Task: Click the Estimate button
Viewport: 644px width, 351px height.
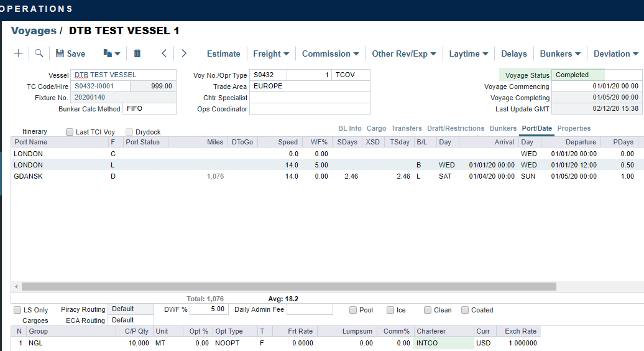Action: [x=223, y=54]
